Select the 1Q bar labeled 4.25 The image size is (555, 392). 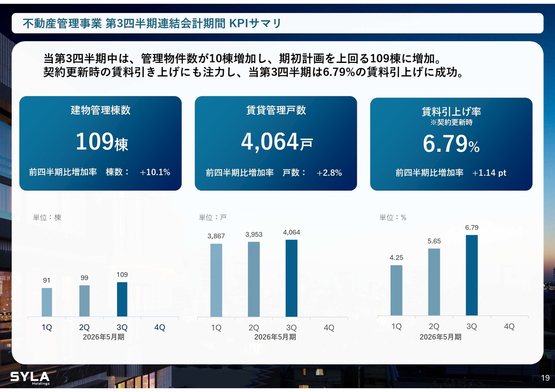[396, 290]
